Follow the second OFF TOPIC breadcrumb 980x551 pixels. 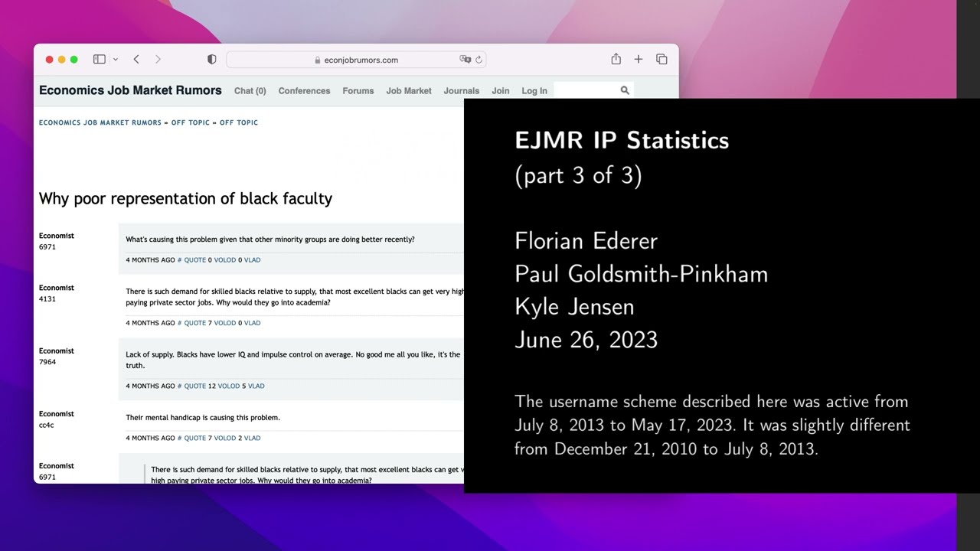point(239,122)
